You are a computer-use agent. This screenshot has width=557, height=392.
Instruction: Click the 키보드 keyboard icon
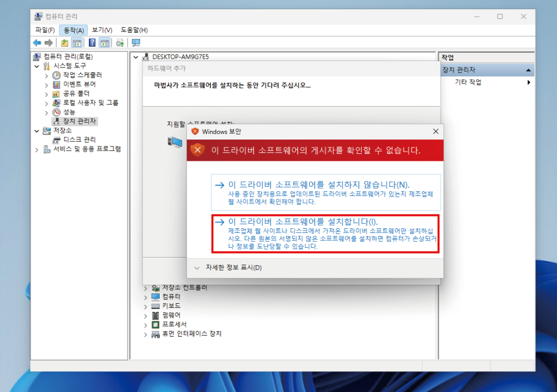pyautogui.click(x=155, y=306)
